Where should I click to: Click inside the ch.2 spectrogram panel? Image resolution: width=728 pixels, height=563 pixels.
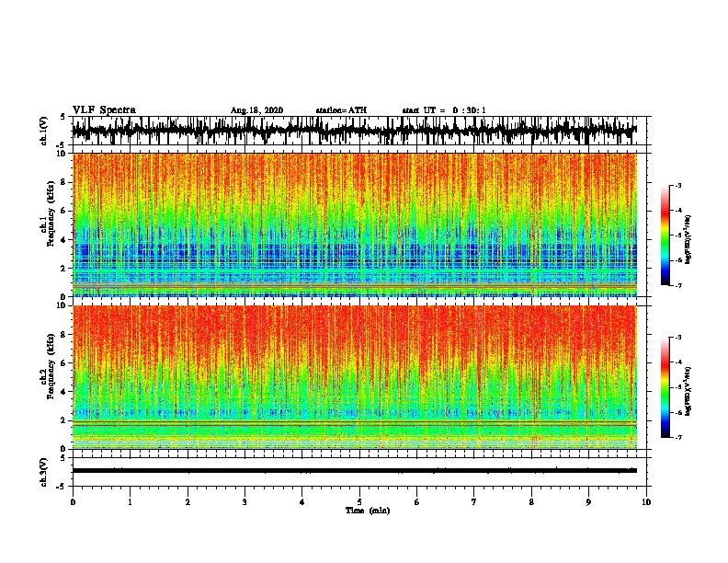[x=355, y=377]
